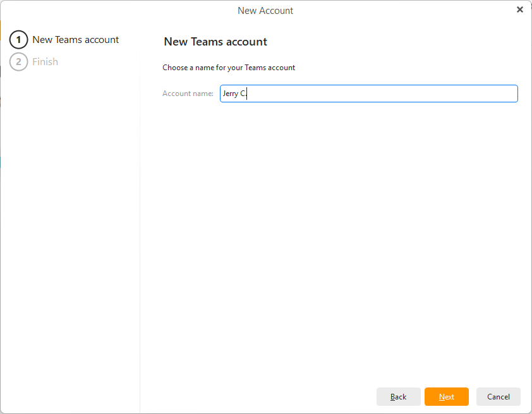
Task: Click the teal strip at the window's left edge
Action: pyautogui.click(x=1, y=163)
